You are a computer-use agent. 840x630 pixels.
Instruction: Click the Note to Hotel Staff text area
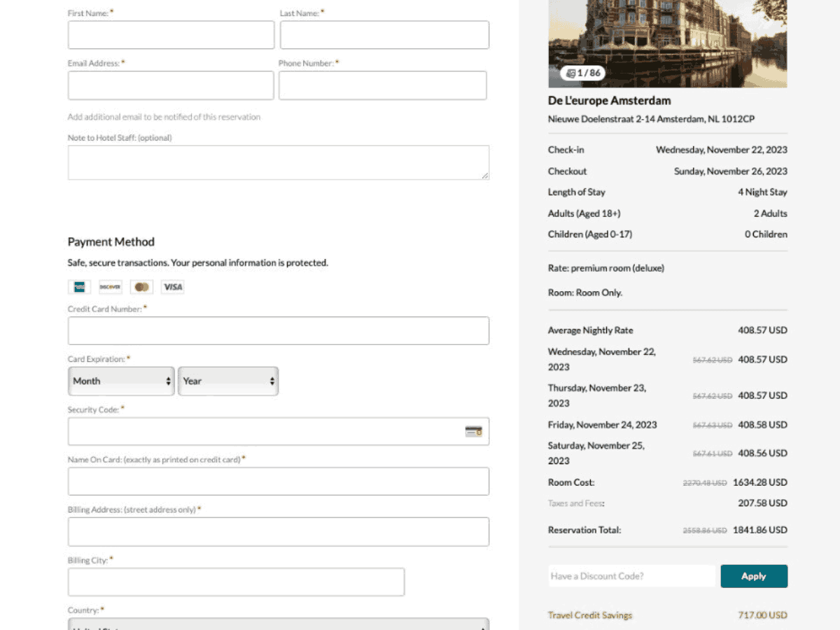278,162
